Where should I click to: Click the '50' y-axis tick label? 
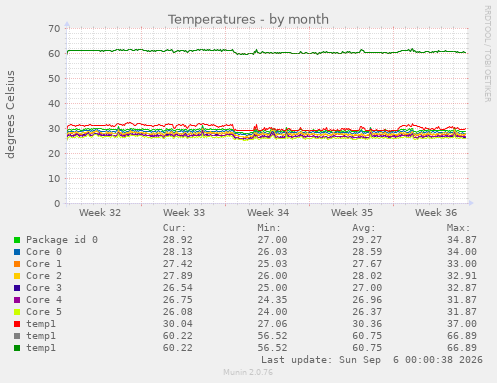tap(54, 79)
